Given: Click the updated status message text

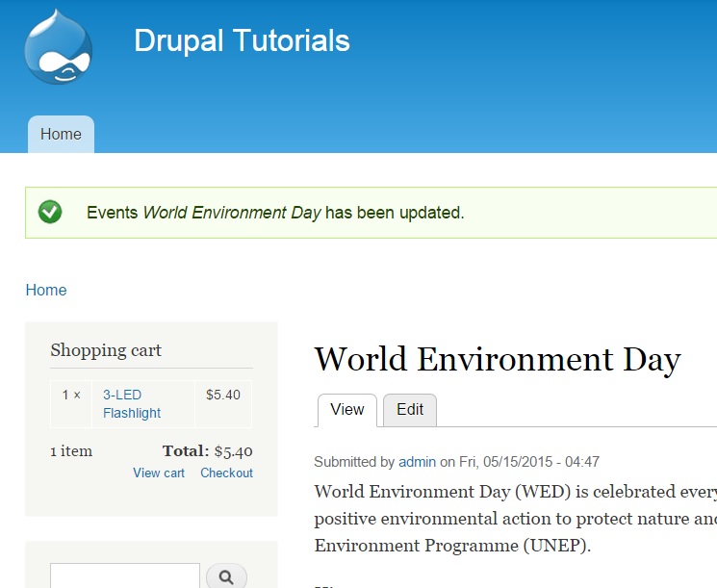Looking at the screenshot, I should pos(275,213).
